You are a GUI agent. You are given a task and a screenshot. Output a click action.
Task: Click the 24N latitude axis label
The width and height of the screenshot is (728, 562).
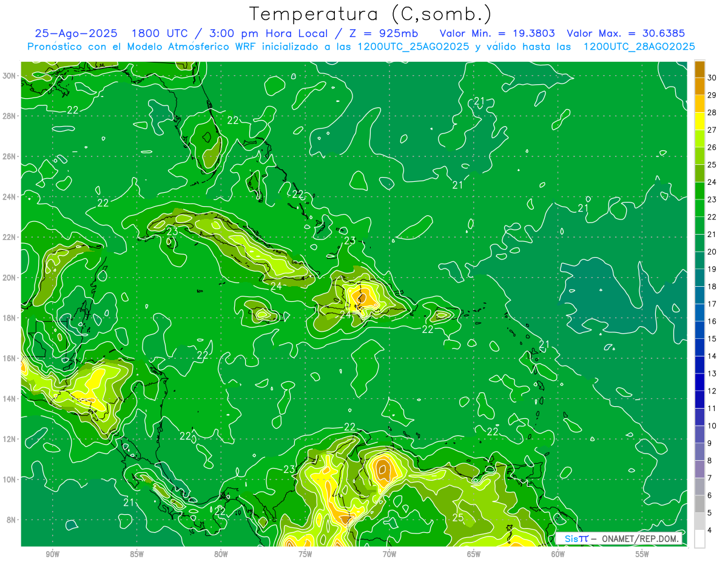(x=9, y=196)
